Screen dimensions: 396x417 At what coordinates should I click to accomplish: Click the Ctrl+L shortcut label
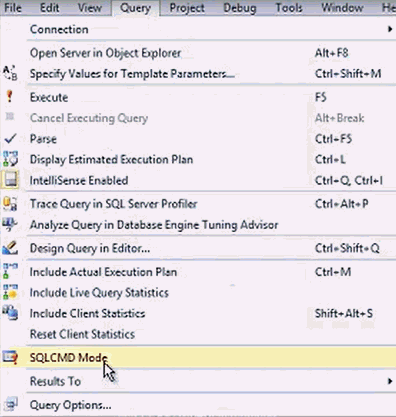[x=330, y=159]
